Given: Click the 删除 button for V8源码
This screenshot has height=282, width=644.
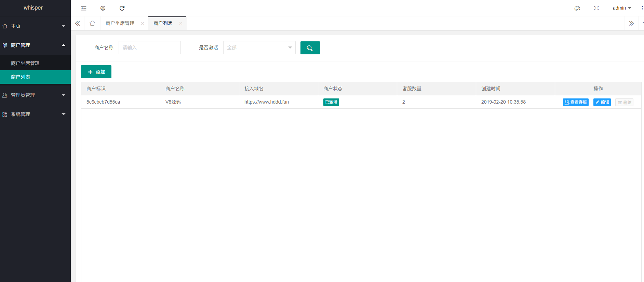Looking at the screenshot, I should (x=624, y=102).
